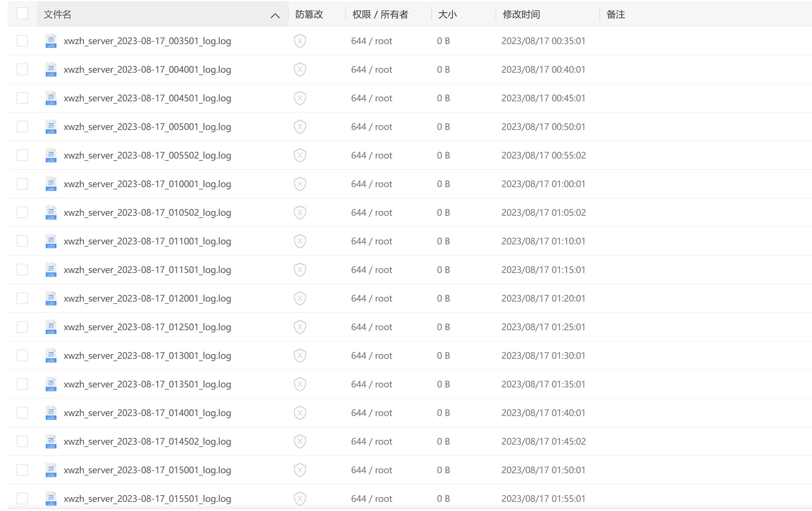Screen dimensions: 812x511
Task: Open file xwzh_server_2023-08-17_010001_log.log
Action: pos(147,184)
